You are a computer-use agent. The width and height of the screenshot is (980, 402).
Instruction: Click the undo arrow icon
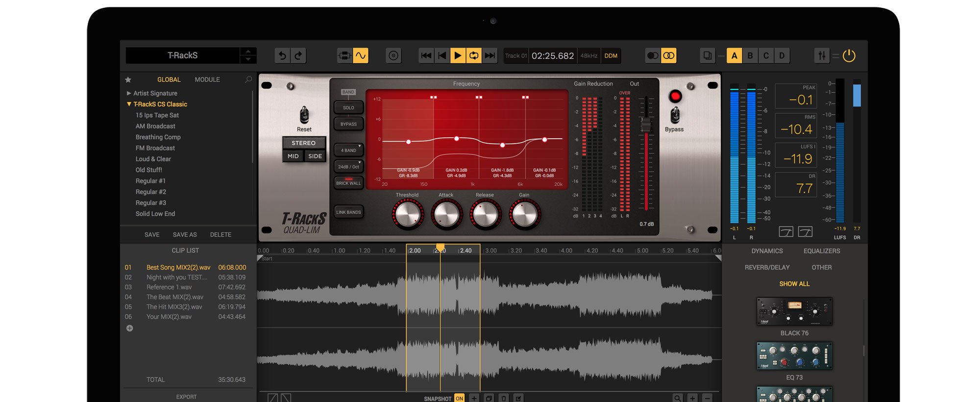(x=282, y=56)
